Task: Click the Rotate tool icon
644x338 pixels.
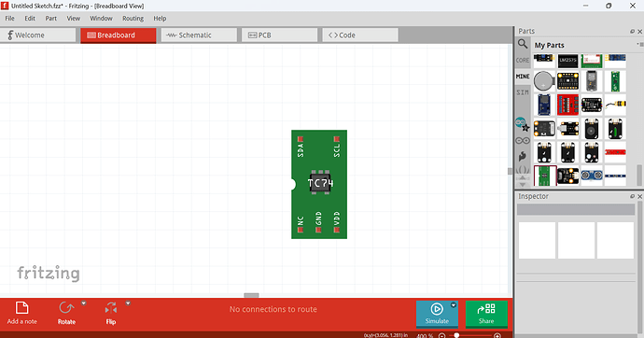Action: pyautogui.click(x=66, y=308)
